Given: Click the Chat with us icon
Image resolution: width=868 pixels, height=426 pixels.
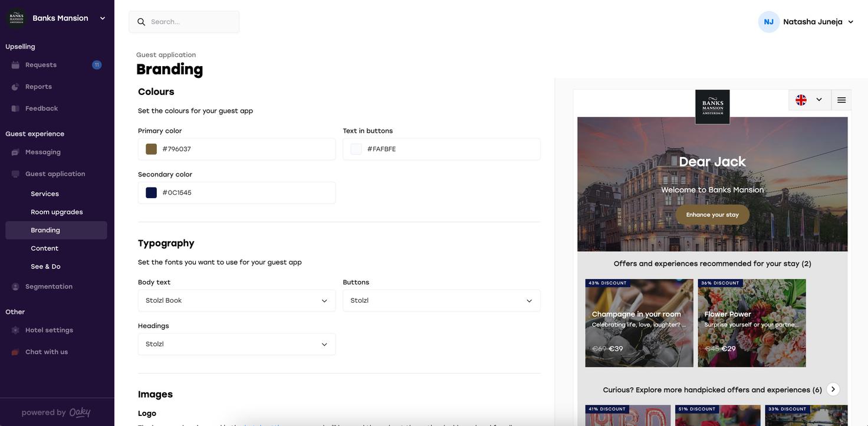Looking at the screenshot, I should (15, 352).
